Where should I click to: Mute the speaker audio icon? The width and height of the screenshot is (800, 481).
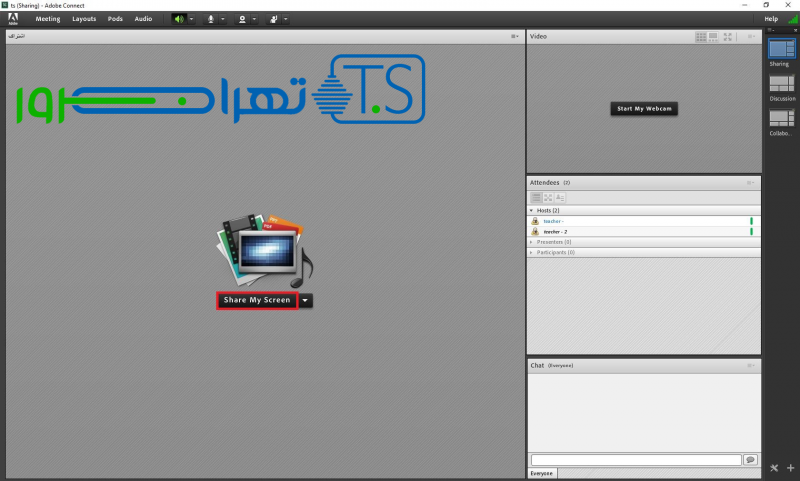point(179,19)
